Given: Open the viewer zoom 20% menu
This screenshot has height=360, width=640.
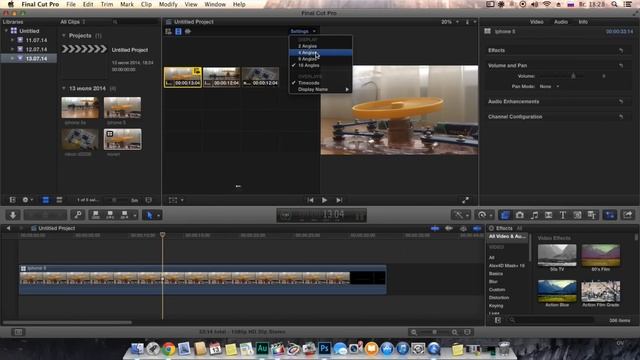Looking at the screenshot, I should pos(450,22).
